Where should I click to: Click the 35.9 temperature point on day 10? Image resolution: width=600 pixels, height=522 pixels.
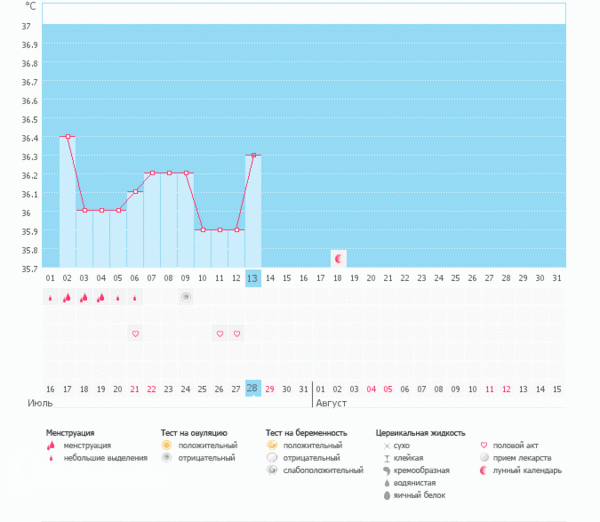tap(203, 230)
